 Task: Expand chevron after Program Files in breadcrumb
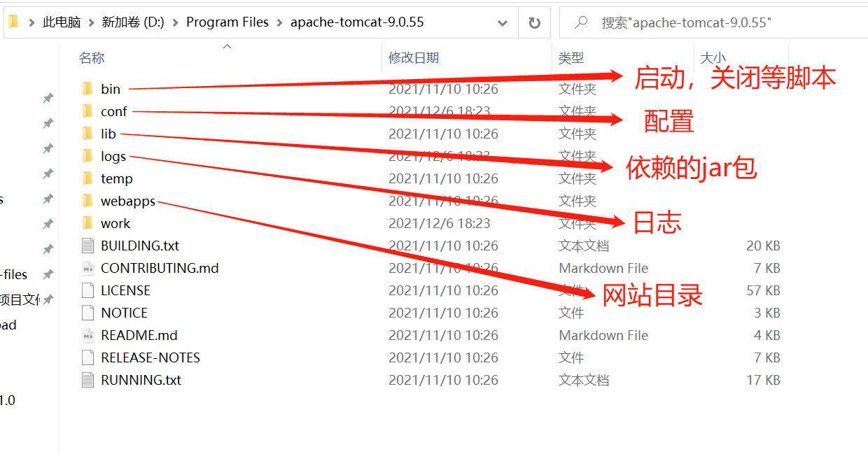(x=279, y=22)
